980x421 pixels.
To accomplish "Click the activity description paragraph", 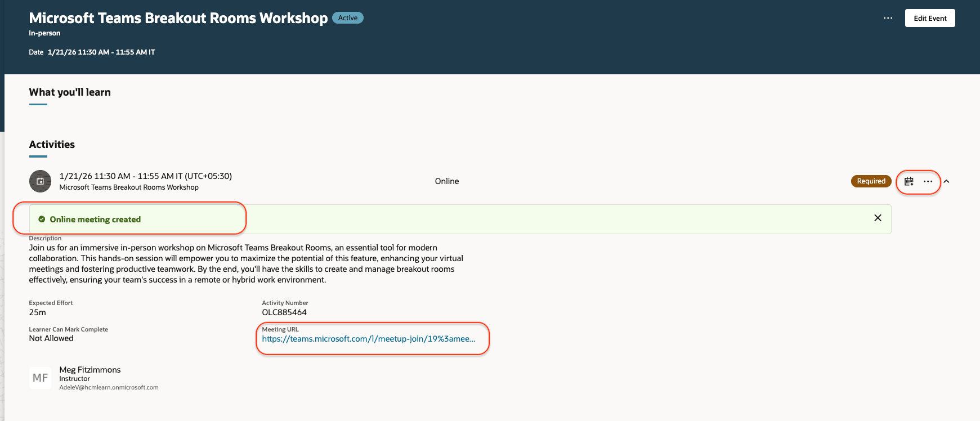I will pyautogui.click(x=246, y=263).
